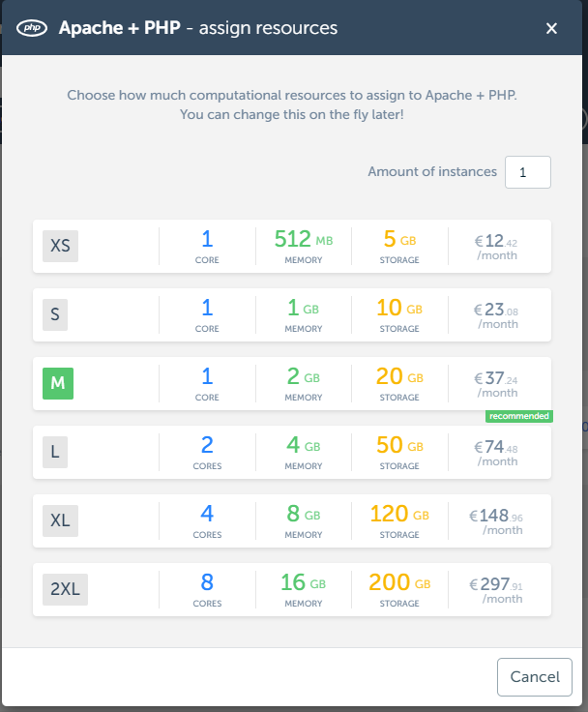Select the €23.08/month plan price
The image size is (588, 712).
pyautogui.click(x=496, y=315)
